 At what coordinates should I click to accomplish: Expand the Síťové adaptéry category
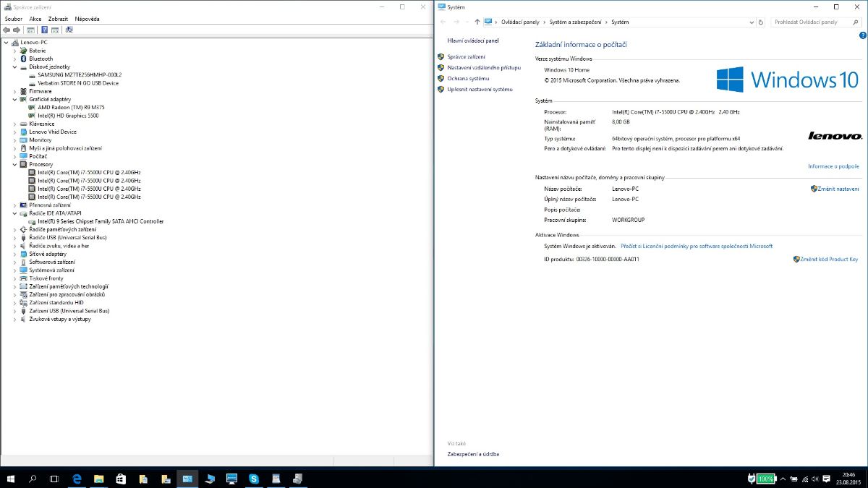click(14, 254)
